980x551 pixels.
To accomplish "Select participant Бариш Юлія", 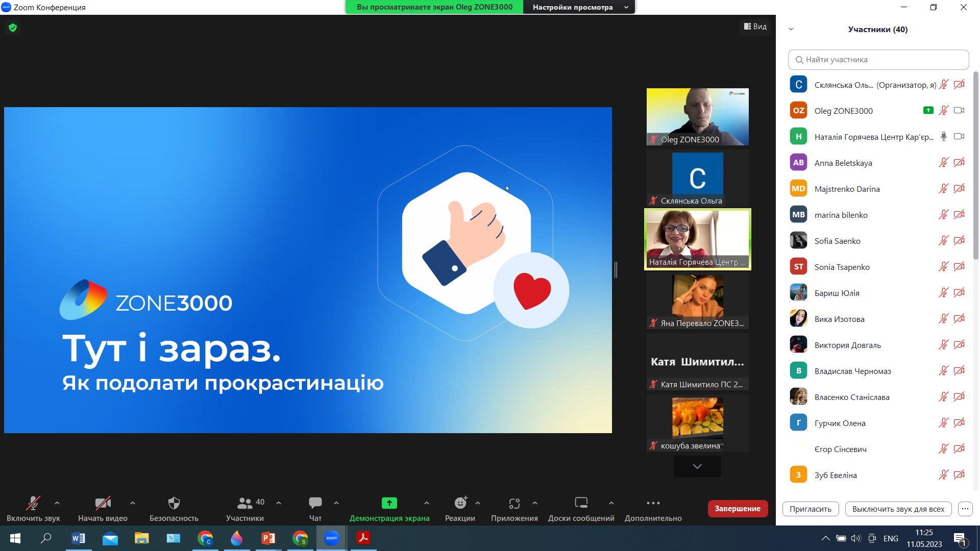I will pyautogui.click(x=877, y=293).
